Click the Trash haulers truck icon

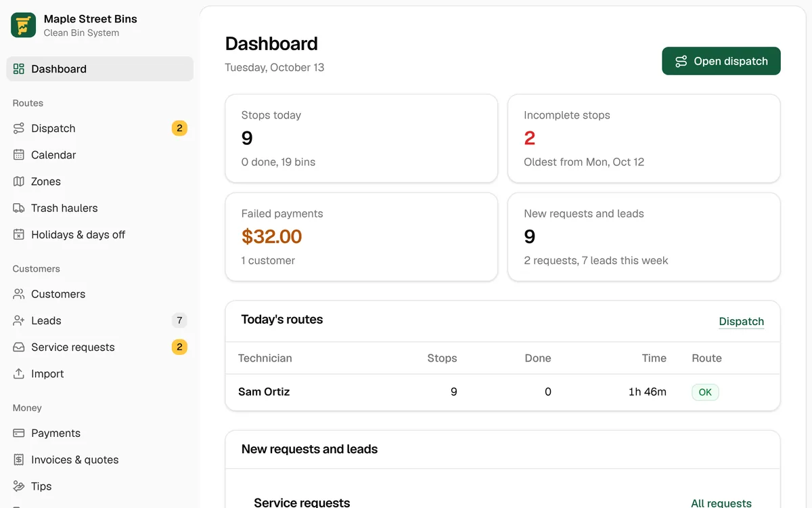(x=19, y=208)
